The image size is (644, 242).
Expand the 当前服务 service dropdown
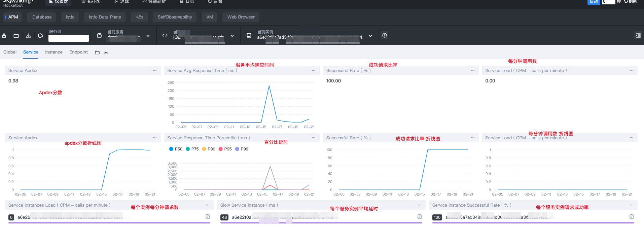(x=148, y=36)
